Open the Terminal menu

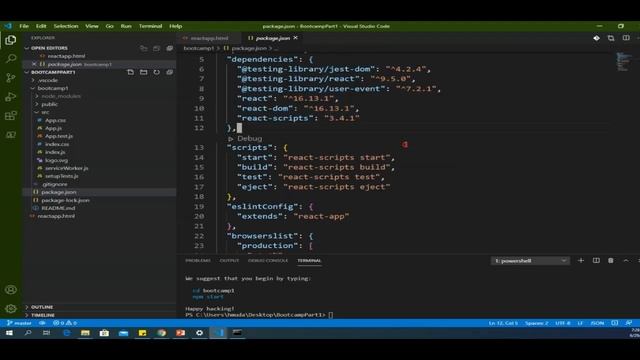(x=150, y=26)
